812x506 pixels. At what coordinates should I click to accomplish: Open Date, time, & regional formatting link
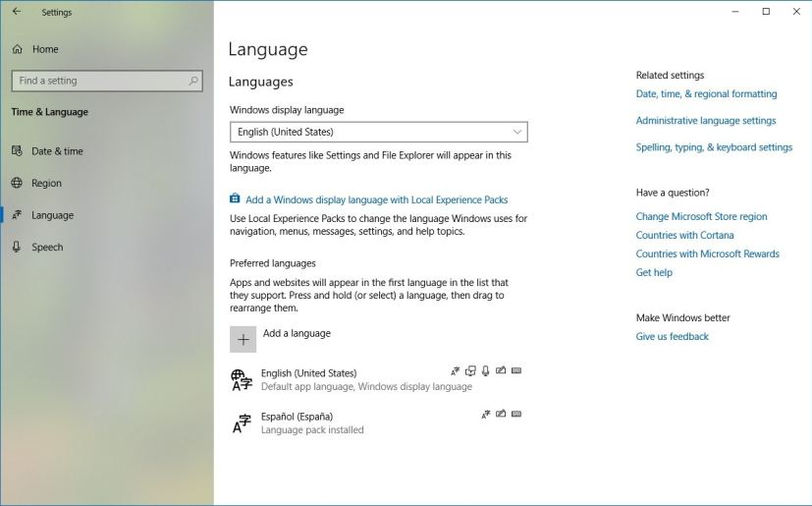click(706, 94)
